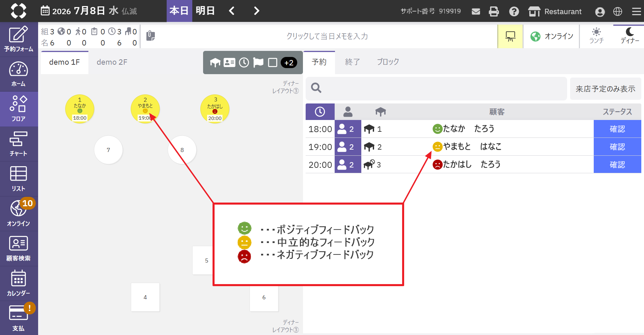
Task: Click the date 2026 7月8日 水 text
Action: pos(85,11)
